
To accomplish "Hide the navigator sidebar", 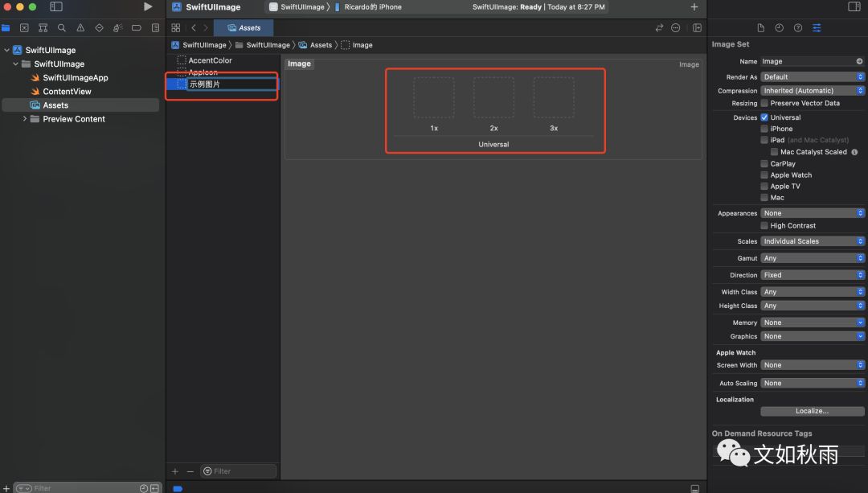I will click(56, 6).
